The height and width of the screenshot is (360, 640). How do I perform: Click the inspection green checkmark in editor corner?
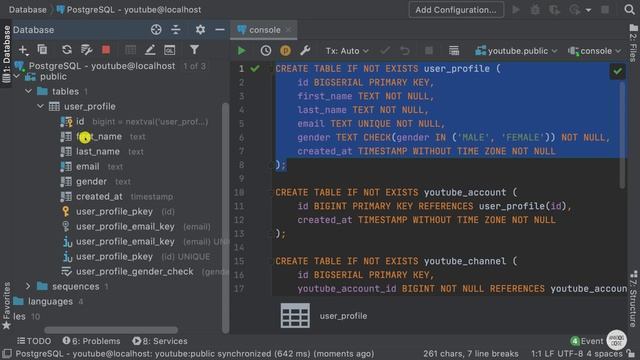click(617, 71)
